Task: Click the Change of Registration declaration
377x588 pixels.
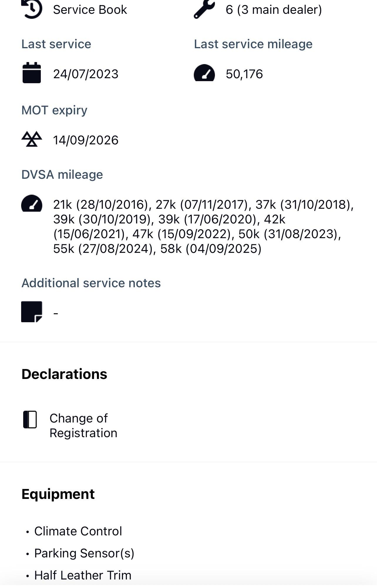Action: (83, 426)
